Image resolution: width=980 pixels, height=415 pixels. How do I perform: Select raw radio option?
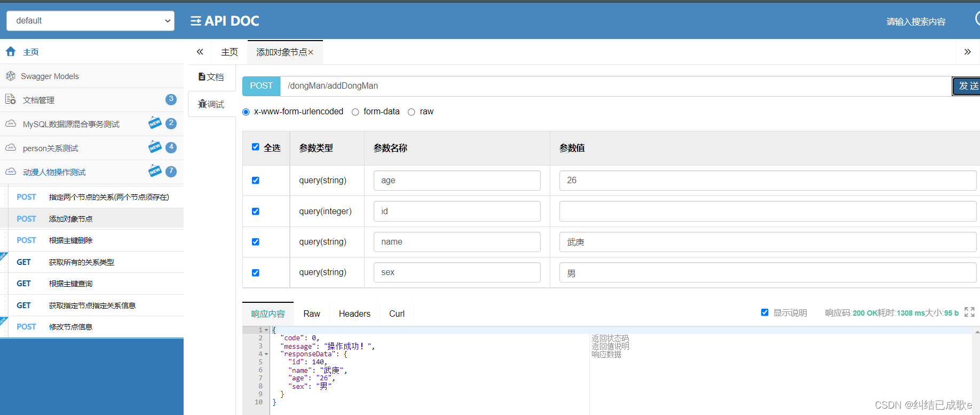pyautogui.click(x=412, y=112)
